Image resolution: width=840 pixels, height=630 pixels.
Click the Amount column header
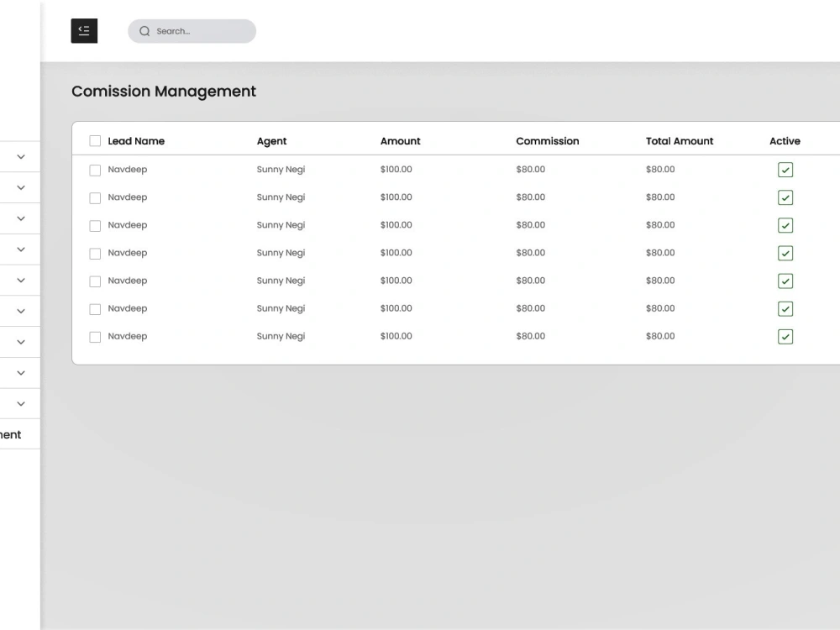point(400,141)
